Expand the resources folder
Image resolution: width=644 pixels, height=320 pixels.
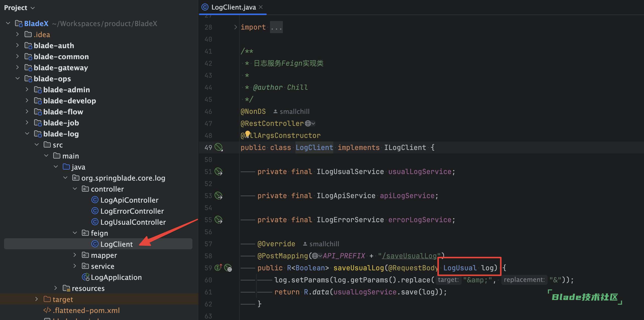[56, 288]
